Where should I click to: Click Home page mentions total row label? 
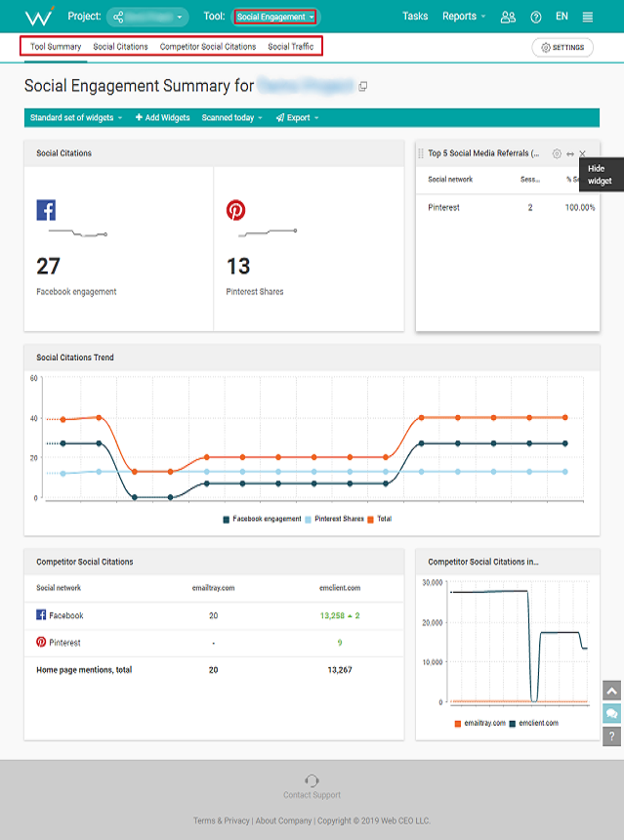click(x=84, y=670)
